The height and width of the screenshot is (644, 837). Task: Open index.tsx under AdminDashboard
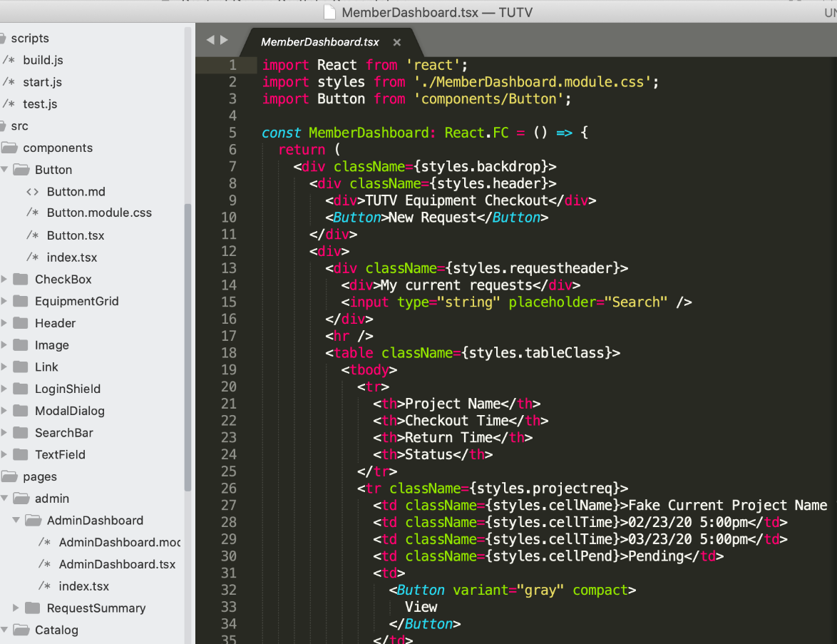coord(84,586)
